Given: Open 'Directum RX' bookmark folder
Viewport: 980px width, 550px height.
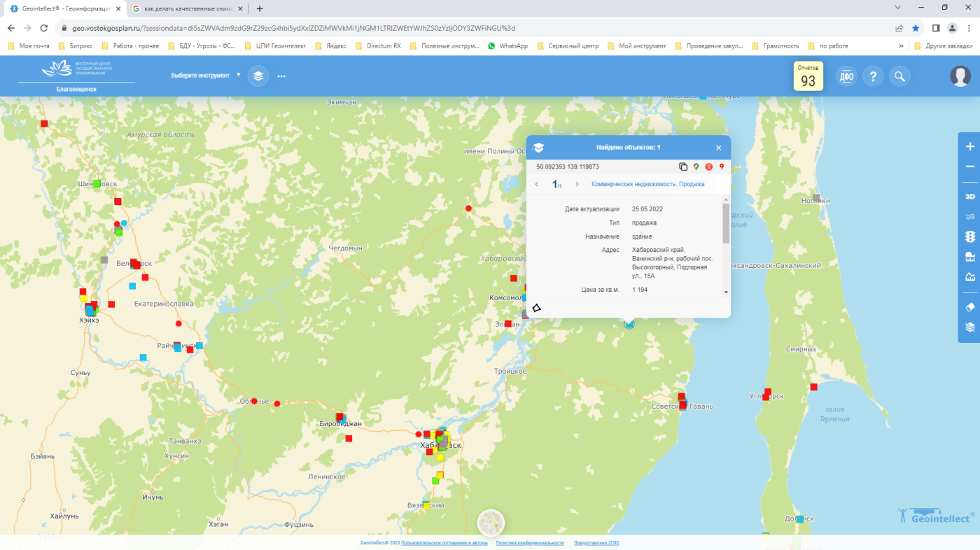Looking at the screenshot, I should (x=378, y=45).
